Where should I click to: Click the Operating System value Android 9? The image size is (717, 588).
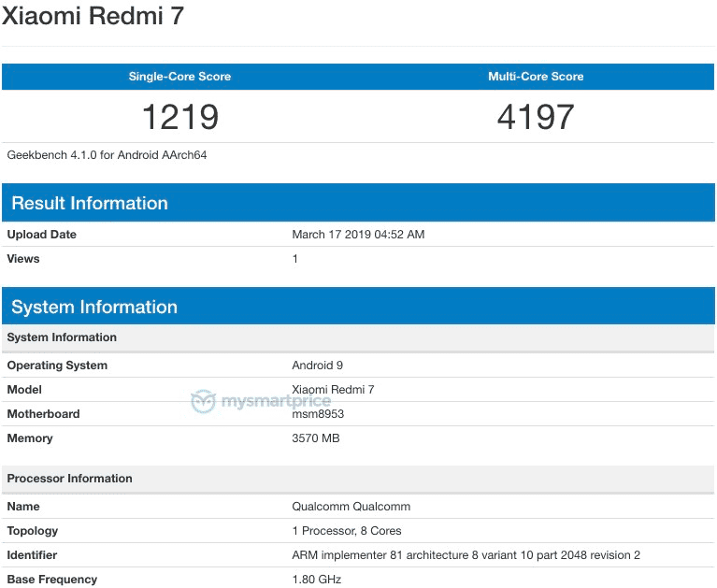(318, 366)
